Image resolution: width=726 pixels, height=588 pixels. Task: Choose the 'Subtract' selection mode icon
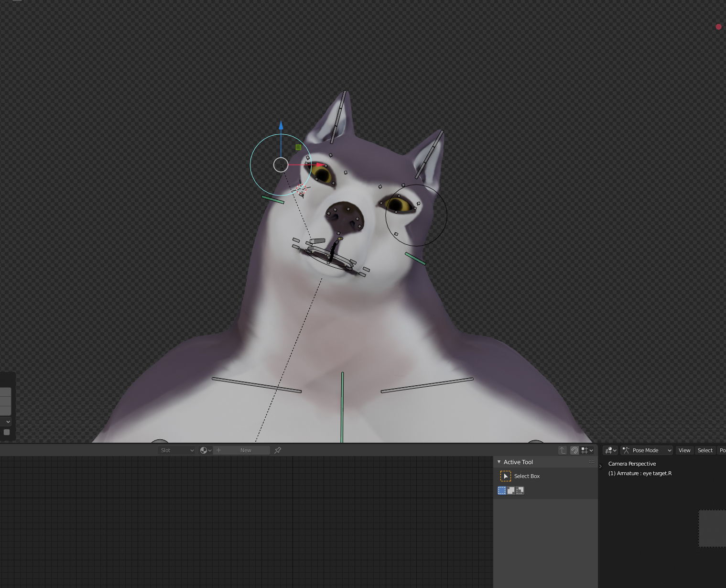pyautogui.click(x=520, y=490)
